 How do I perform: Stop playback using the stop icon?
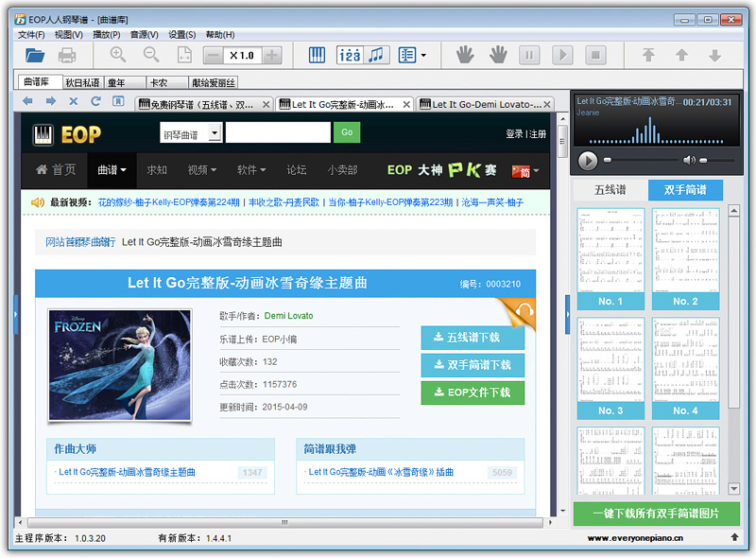coord(597,55)
